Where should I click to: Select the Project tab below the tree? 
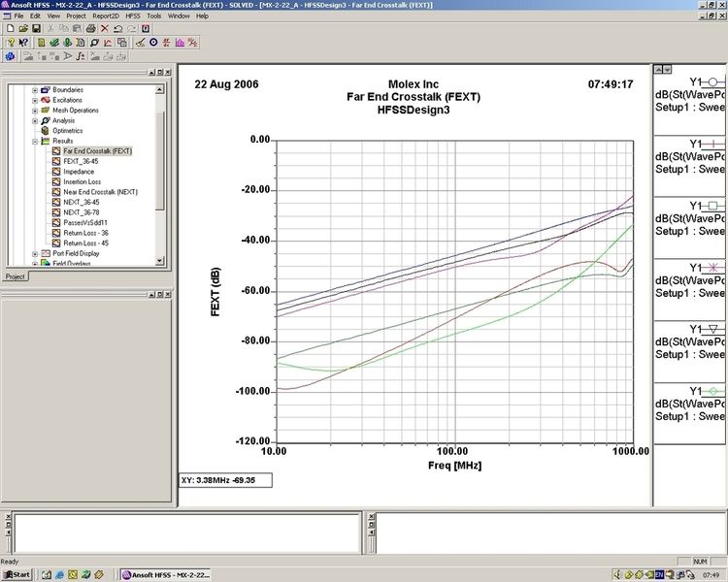[15, 276]
